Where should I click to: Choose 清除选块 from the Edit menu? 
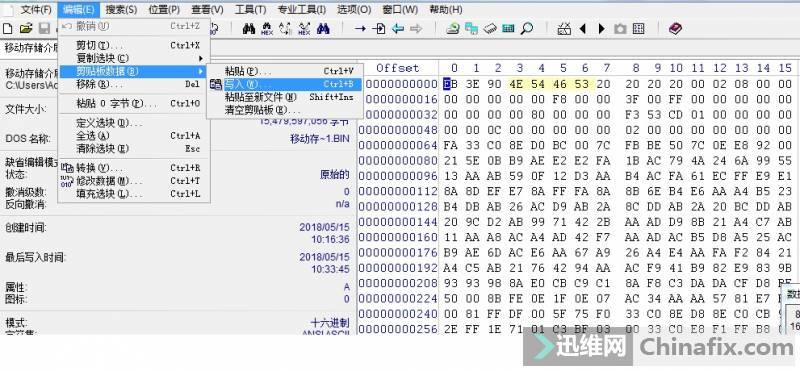click(134, 149)
